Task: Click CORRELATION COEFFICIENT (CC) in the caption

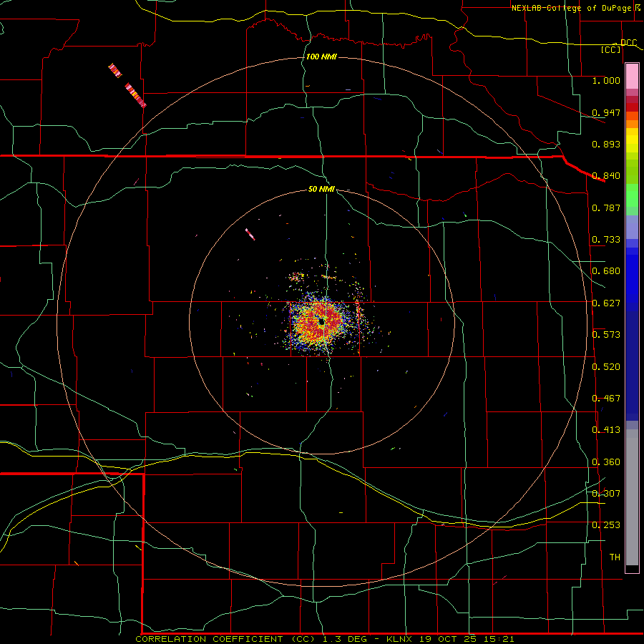Action: (x=225, y=639)
